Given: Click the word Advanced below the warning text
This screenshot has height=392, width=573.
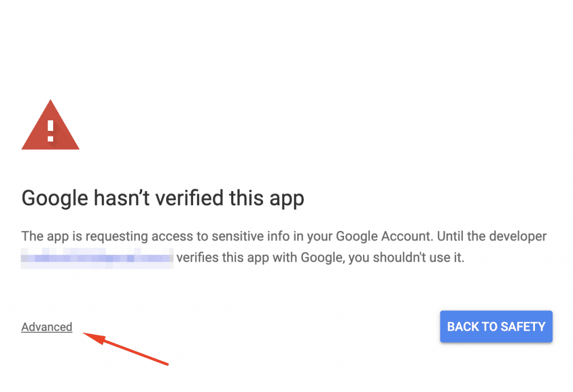Looking at the screenshot, I should (x=46, y=327).
